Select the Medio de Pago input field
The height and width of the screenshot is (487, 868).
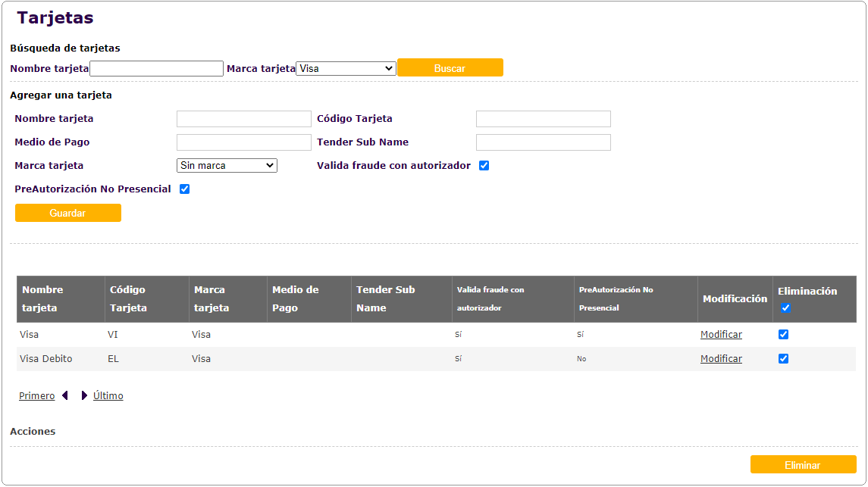click(x=243, y=142)
